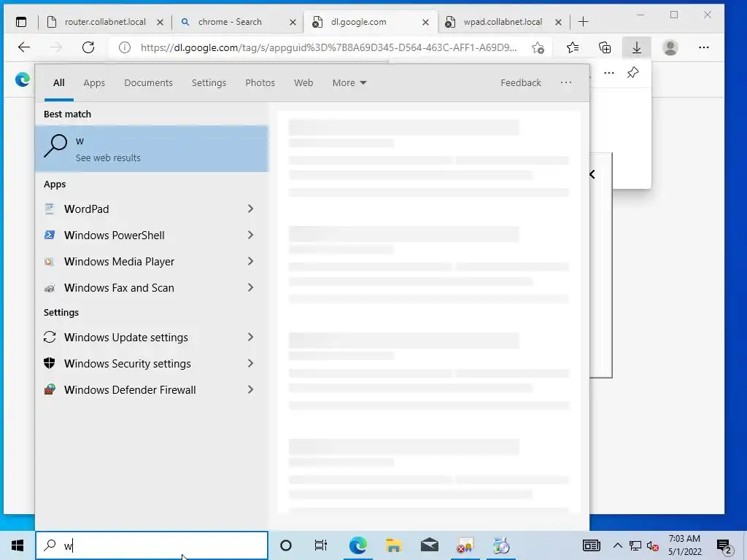View site information icon in address bar
747x560 pixels.
(x=124, y=47)
